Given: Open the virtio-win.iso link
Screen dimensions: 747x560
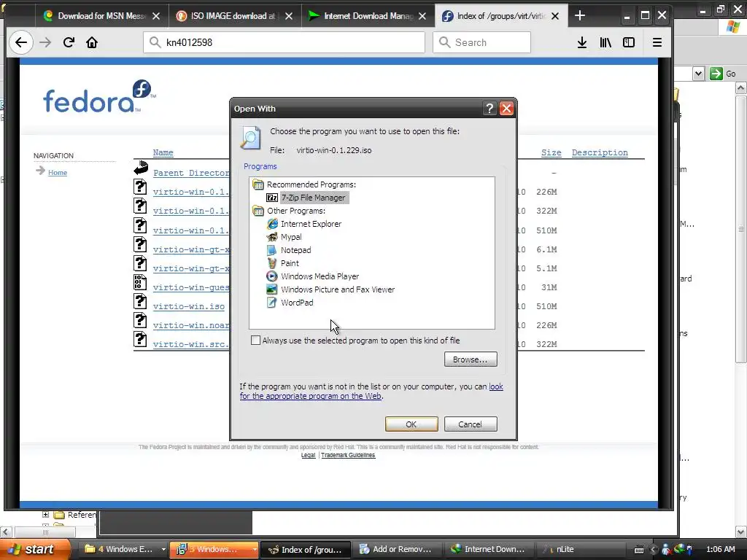Looking at the screenshot, I should (189, 306).
